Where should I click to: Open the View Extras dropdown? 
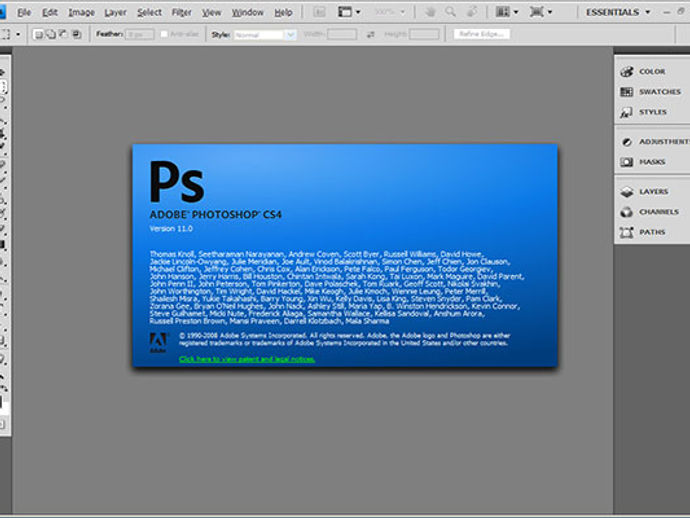pyautogui.click(x=349, y=12)
